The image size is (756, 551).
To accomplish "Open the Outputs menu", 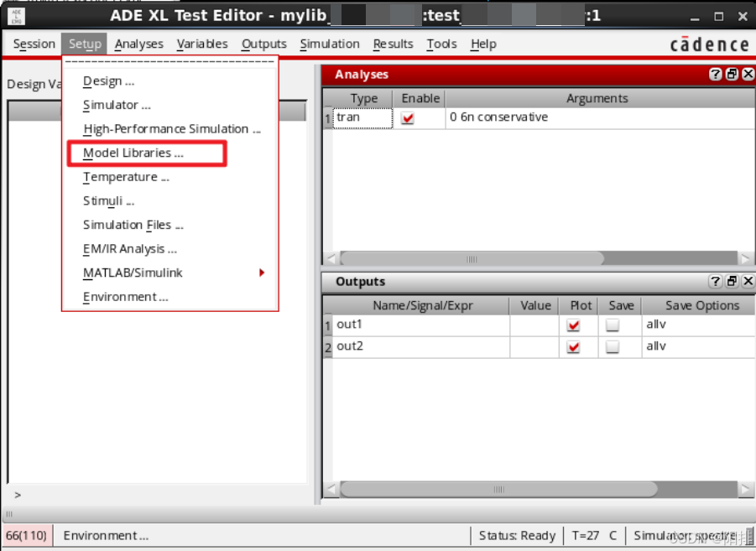I will tap(263, 44).
